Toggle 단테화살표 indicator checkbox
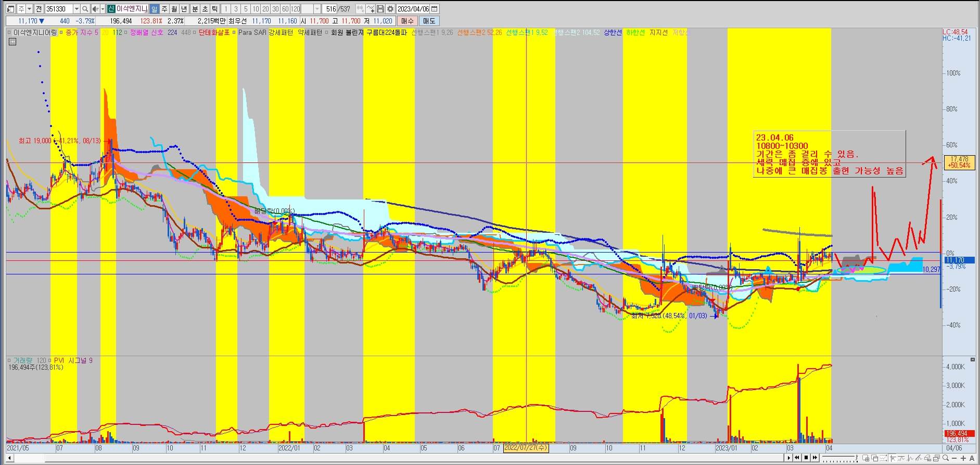This screenshot has width=980, height=465. pos(195,32)
